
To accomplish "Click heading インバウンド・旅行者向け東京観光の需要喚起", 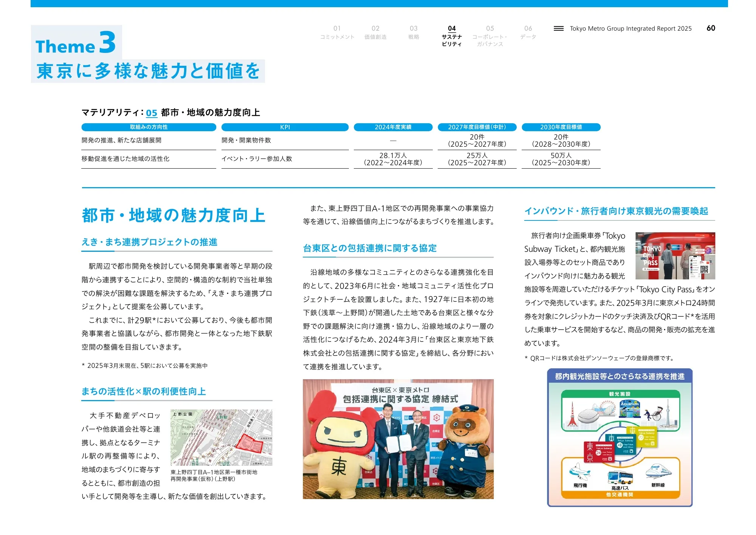I will 616,211.
